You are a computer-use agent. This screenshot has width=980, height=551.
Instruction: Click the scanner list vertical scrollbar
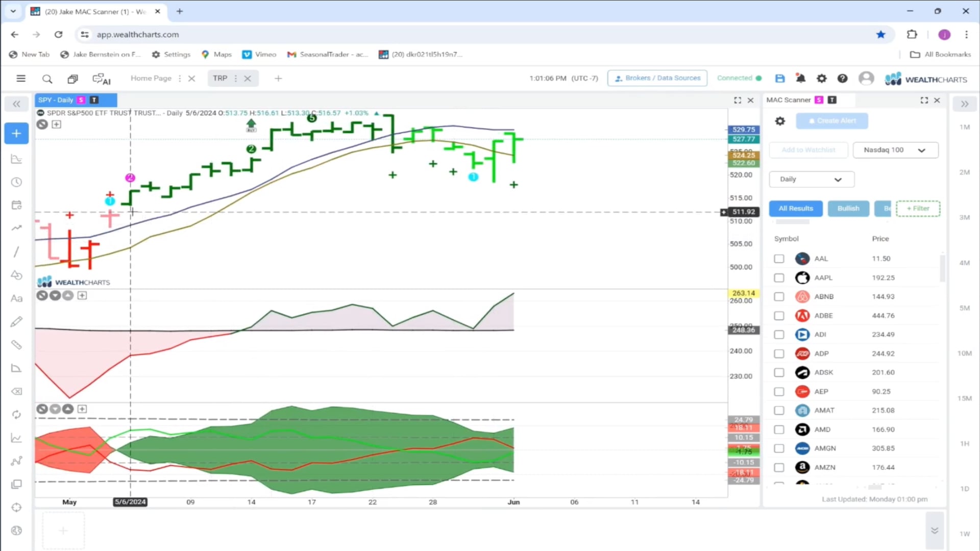(942, 268)
